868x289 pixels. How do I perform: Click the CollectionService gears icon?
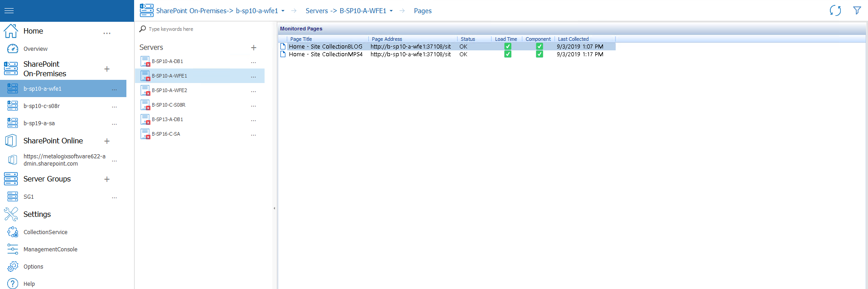[13, 232]
